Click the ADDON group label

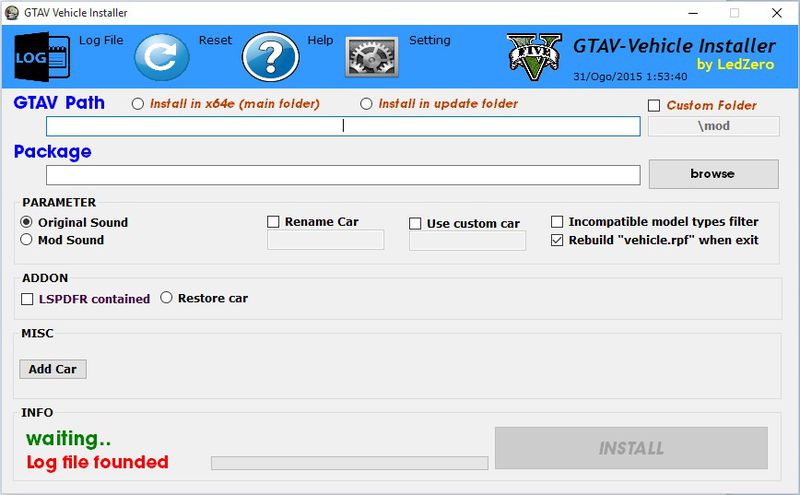click(45, 278)
